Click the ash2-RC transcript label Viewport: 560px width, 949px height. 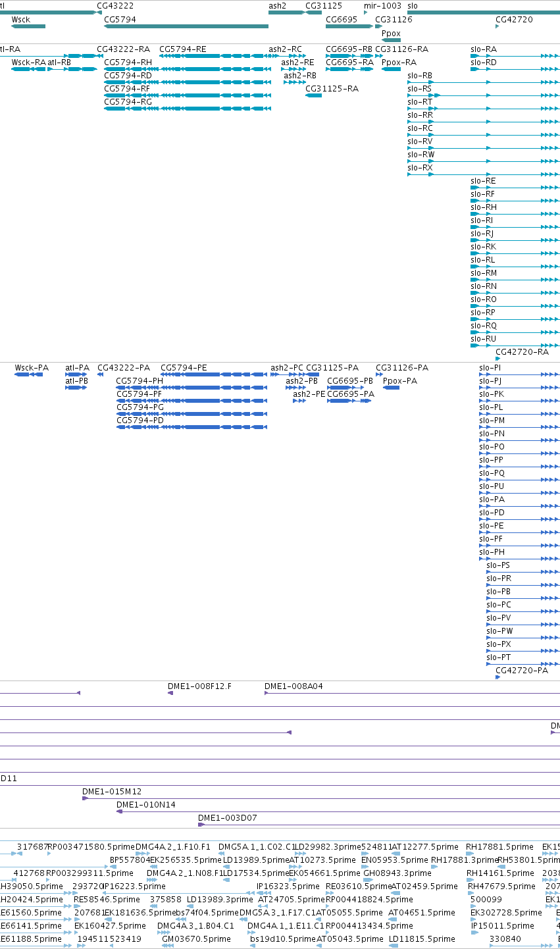285,49
